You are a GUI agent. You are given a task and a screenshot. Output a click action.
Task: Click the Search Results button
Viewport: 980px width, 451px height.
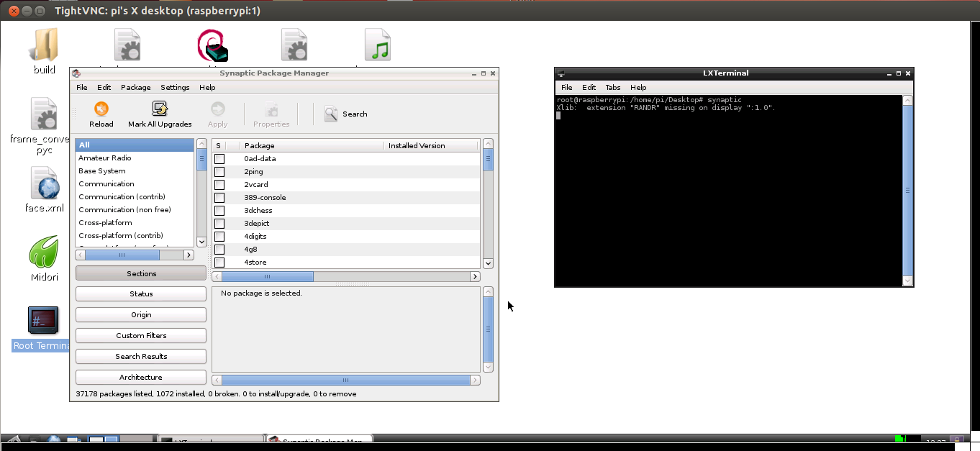tap(141, 356)
